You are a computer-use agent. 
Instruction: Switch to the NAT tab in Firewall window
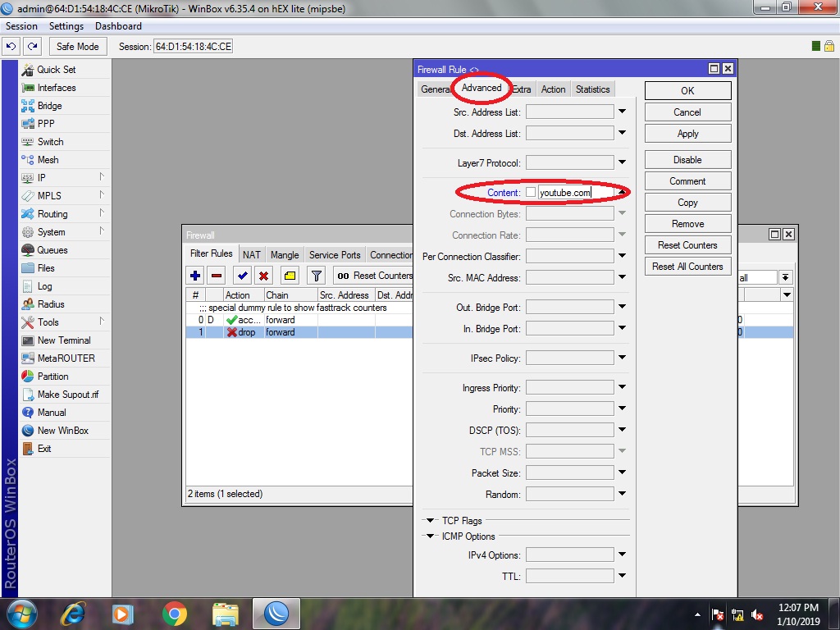coord(251,255)
